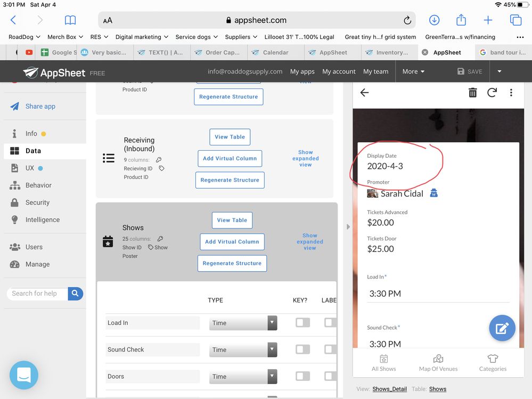Click the AppSheet paper plane logo
This screenshot has width=532, height=399.
click(x=30, y=72)
